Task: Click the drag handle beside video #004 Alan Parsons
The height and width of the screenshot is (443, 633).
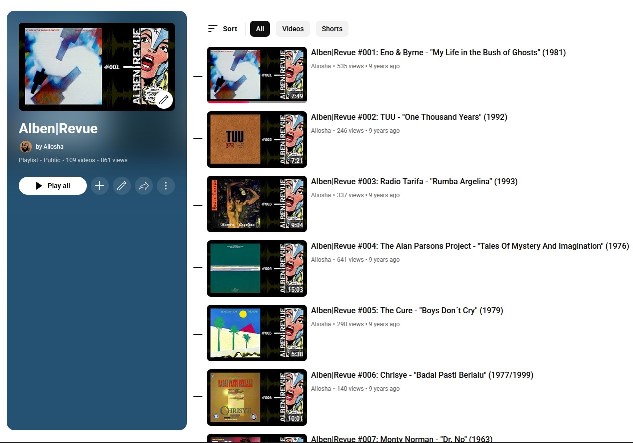Action: (198, 267)
